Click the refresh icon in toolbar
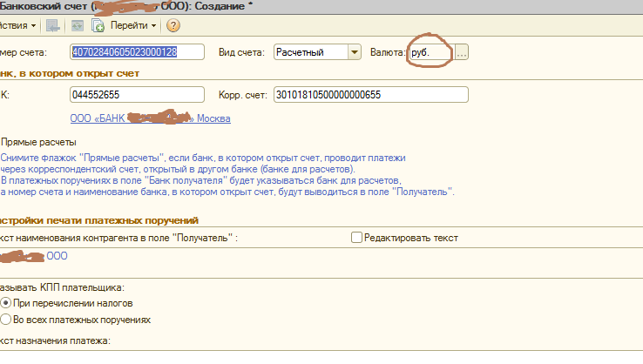The width and height of the screenshot is (643, 364). (77, 26)
